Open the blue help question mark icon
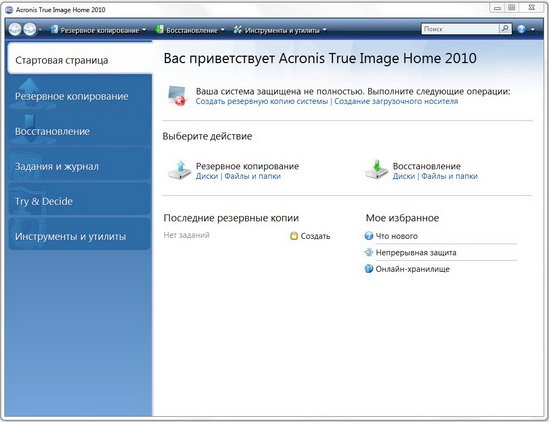This screenshot has height=422, width=549. point(521,29)
